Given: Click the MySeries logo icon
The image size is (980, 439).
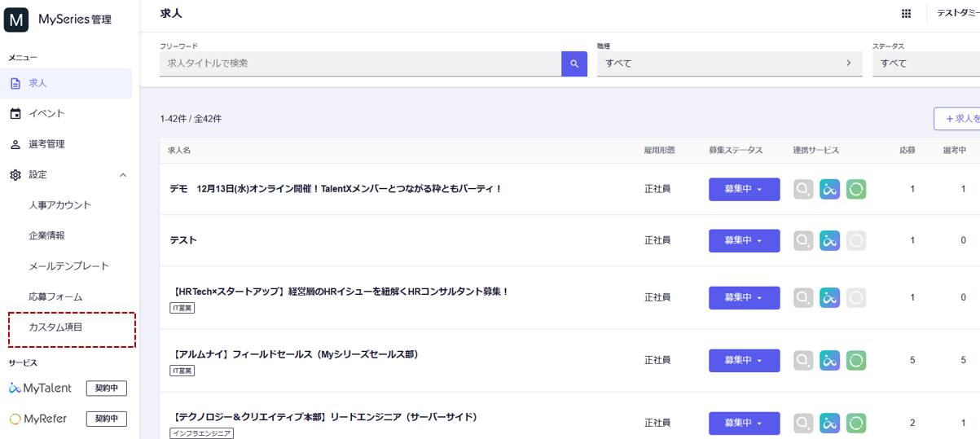Looking at the screenshot, I should pos(16,20).
